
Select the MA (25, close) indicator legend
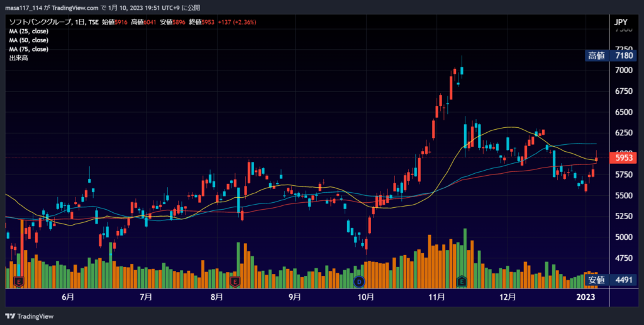point(29,31)
